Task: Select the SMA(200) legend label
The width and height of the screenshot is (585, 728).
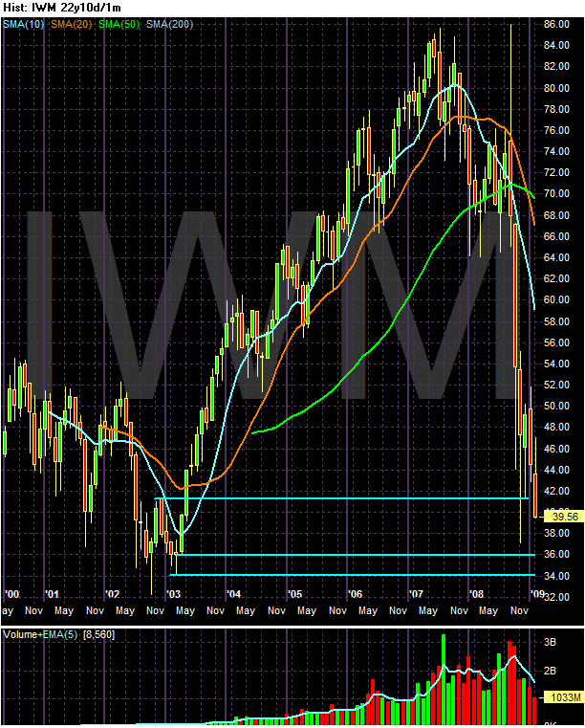Action: 170,24
